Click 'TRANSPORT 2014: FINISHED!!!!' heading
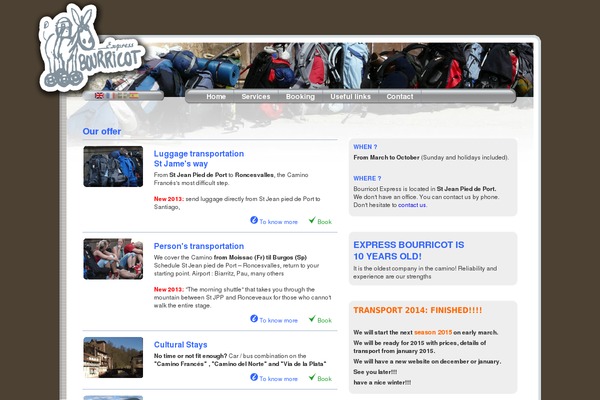The height and width of the screenshot is (400, 600). pyautogui.click(x=417, y=310)
